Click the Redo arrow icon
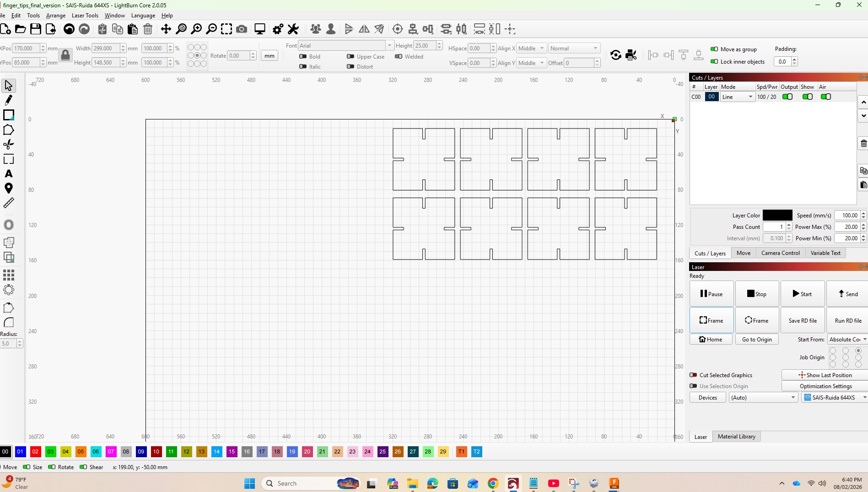Image resolution: width=868 pixels, height=492 pixels. (84, 29)
